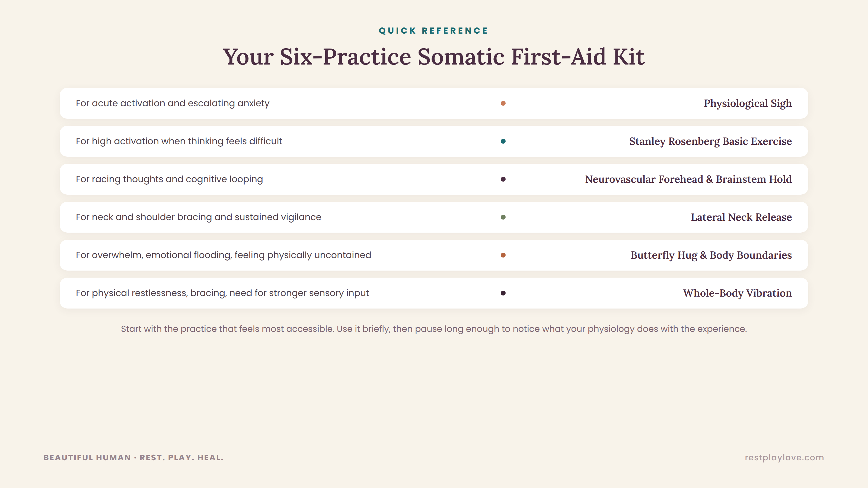Screen dimensions: 868x488
Task: Pick Butterfly Hug & Body Boundaries
Action: pyautogui.click(x=711, y=255)
